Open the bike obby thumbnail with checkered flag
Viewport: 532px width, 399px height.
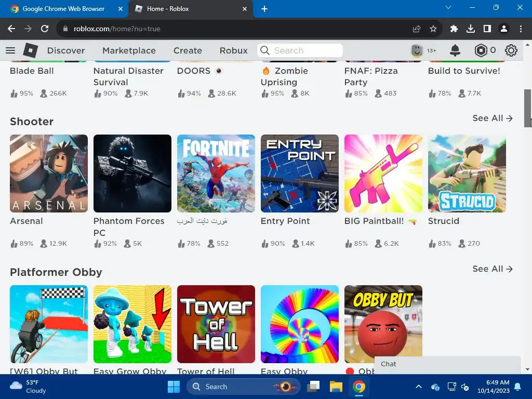49,324
